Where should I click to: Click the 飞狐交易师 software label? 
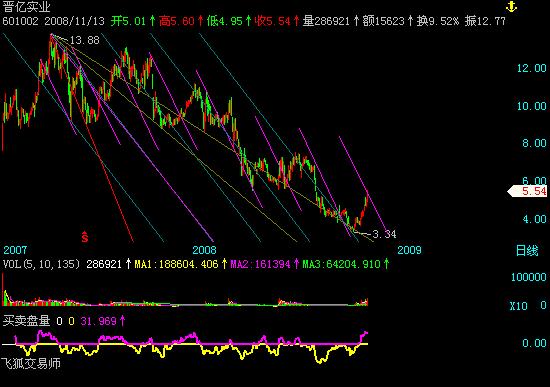pyautogui.click(x=31, y=363)
